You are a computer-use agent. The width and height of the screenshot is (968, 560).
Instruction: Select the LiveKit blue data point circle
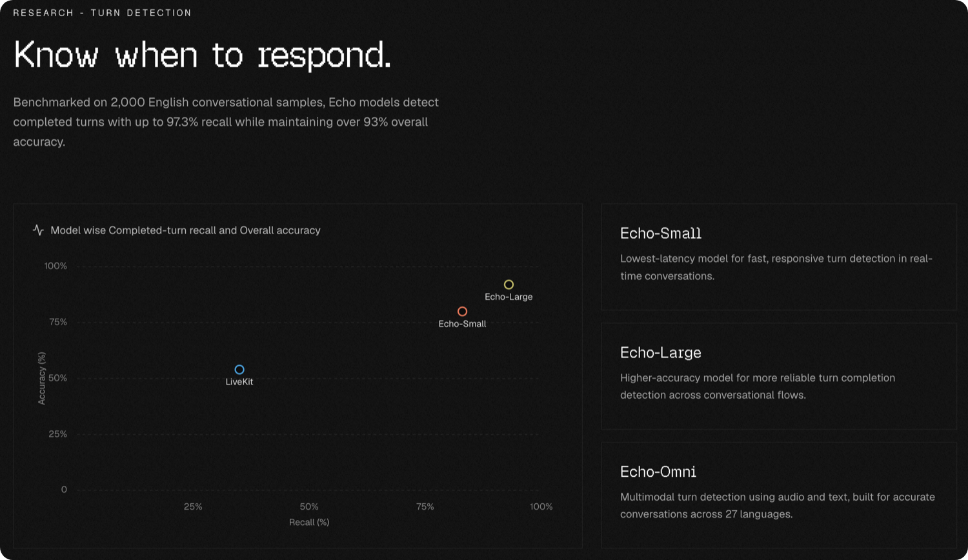(239, 370)
